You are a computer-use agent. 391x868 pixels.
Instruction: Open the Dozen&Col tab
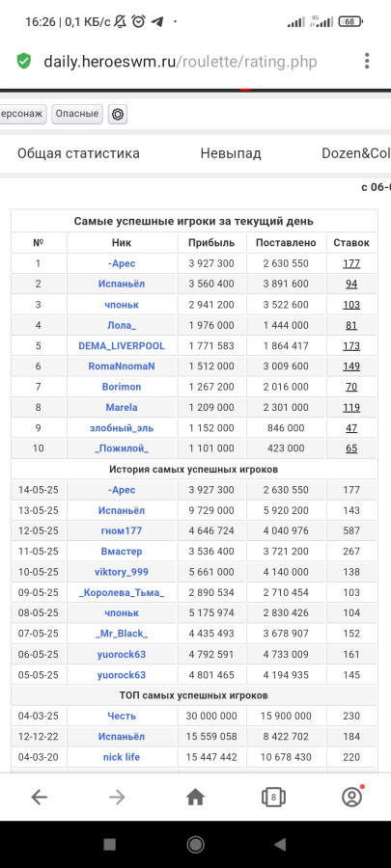coord(356,153)
